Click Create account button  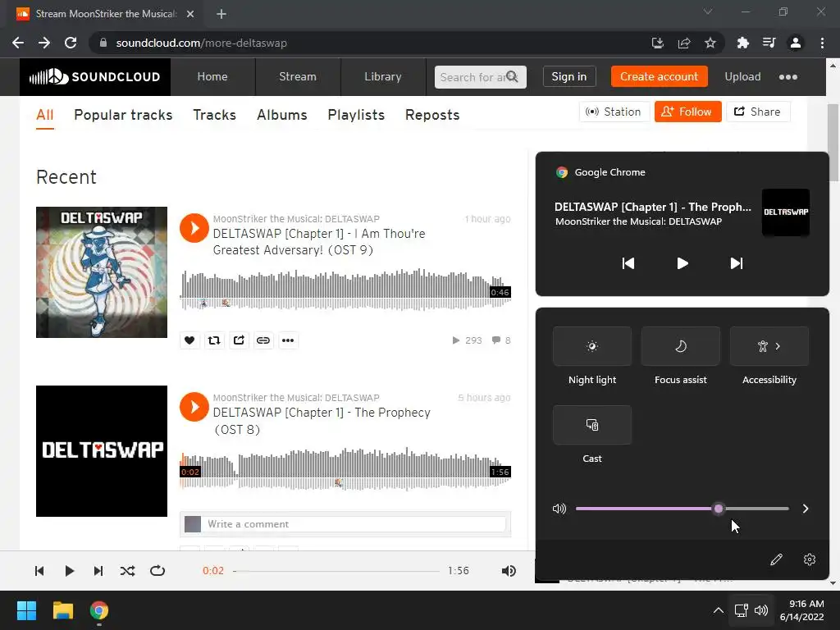click(659, 76)
